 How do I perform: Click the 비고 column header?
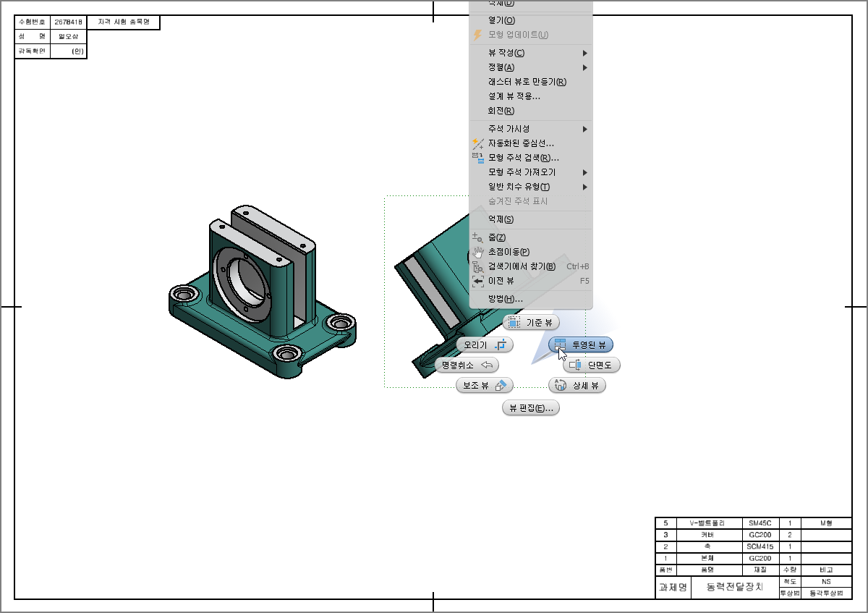(826, 570)
